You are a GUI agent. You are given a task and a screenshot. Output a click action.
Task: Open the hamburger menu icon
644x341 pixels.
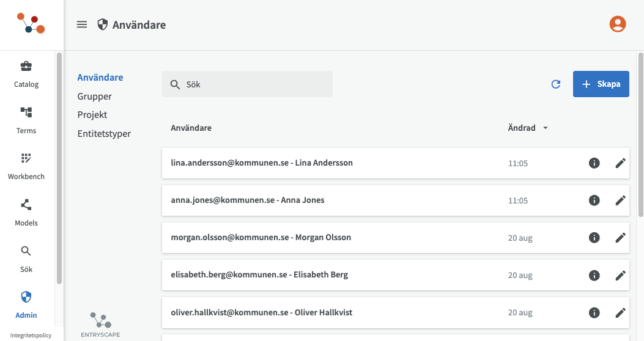(82, 24)
